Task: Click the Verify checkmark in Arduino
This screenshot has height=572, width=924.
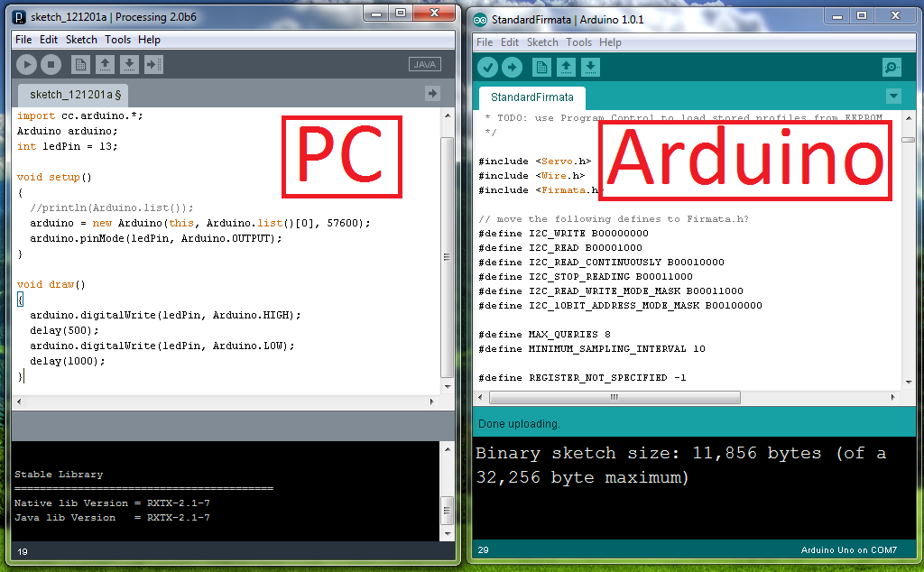Action: [487, 67]
